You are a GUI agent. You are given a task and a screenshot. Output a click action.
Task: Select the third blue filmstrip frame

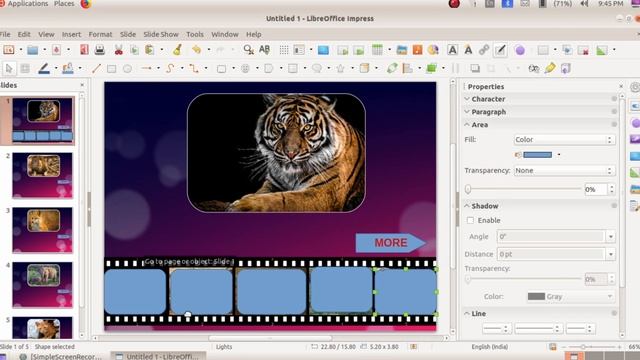pyautogui.click(x=271, y=291)
